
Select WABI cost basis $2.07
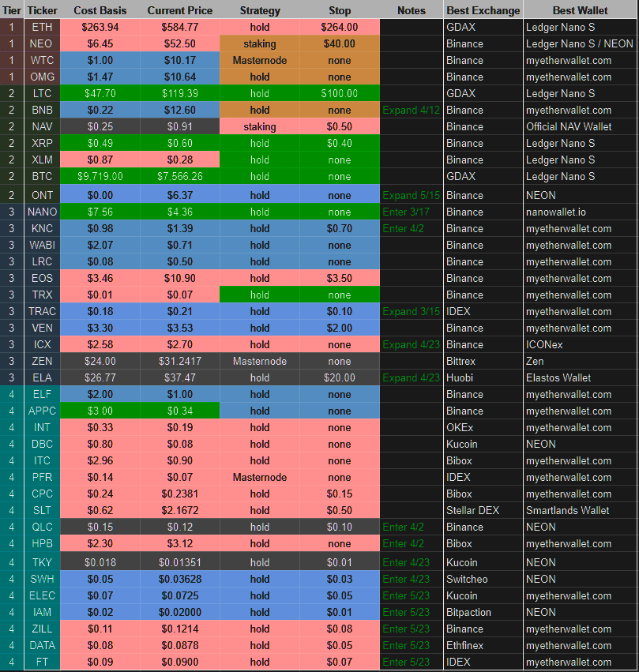point(100,245)
